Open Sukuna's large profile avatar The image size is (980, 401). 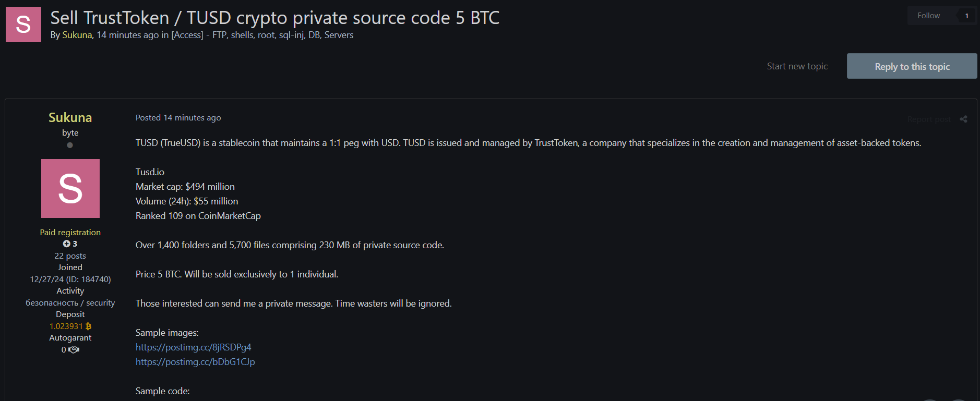70,188
